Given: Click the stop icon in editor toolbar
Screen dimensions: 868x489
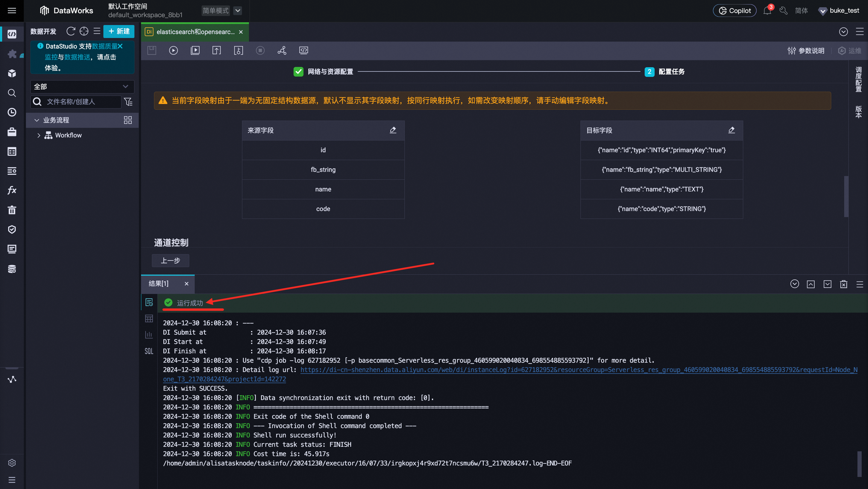Looking at the screenshot, I should [260, 51].
